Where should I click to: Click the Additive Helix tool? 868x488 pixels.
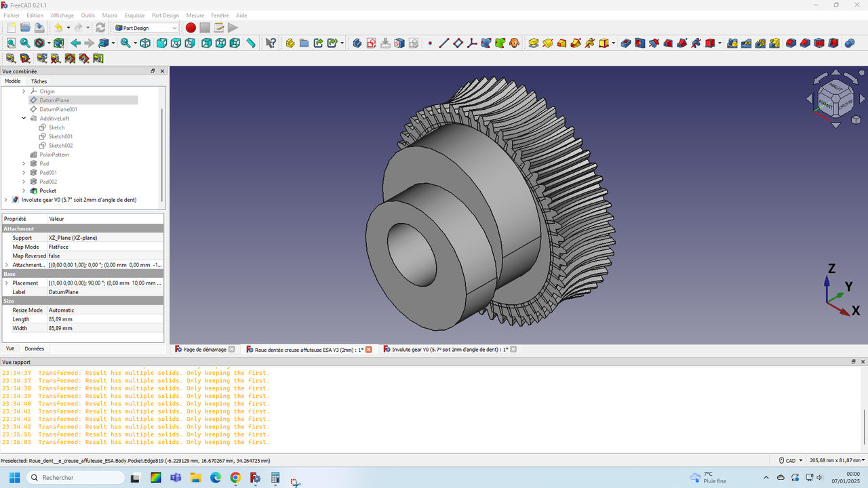tap(589, 43)
